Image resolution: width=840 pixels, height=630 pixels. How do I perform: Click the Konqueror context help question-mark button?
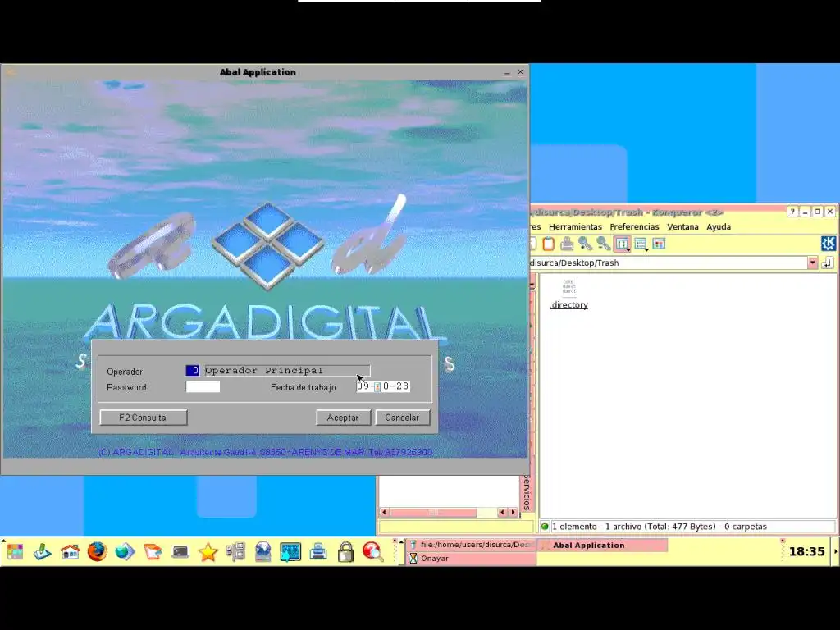pyautogui.click(x=792, y=212)
